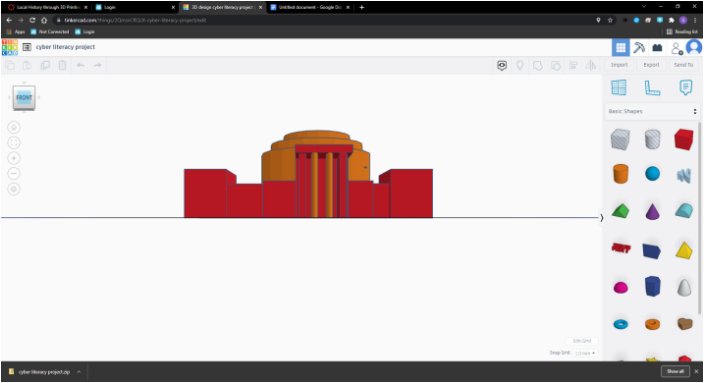The height and width of the screenshot is (383, 706).
Task: Toggle orthographic/perspective view button
Action: (x=14, y=189)
